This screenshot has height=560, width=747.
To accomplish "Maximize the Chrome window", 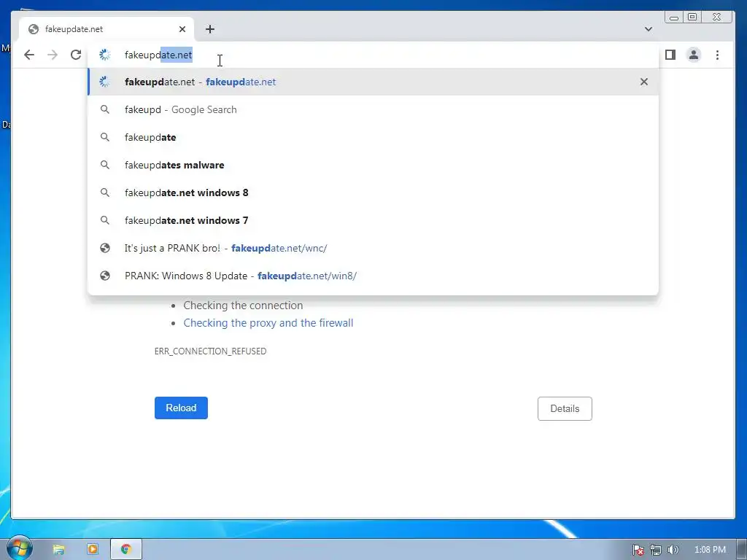I will [692, 17].
